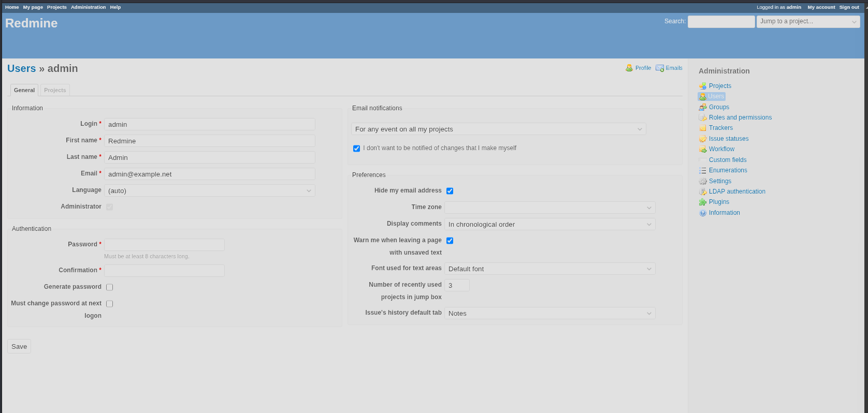Switch to the General tab
Viewport: 868px width, 413px height.
tap(24, 90)
